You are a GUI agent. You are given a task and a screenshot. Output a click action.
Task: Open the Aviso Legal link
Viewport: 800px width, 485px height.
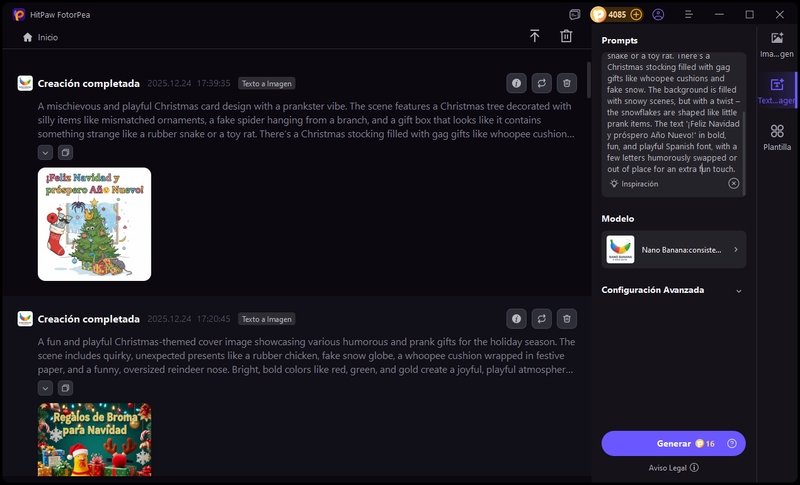(673, 467)
